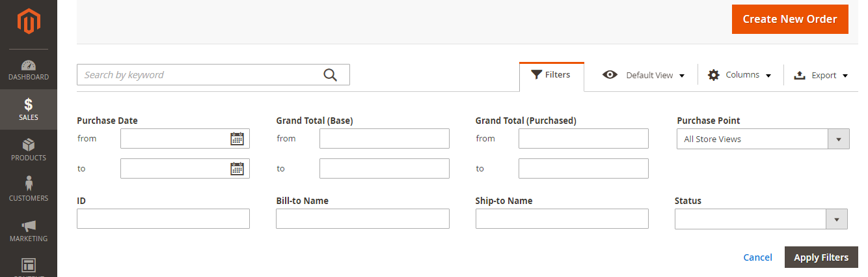Click the Purchase Date label
868x277 pixels.
[107, 121]
